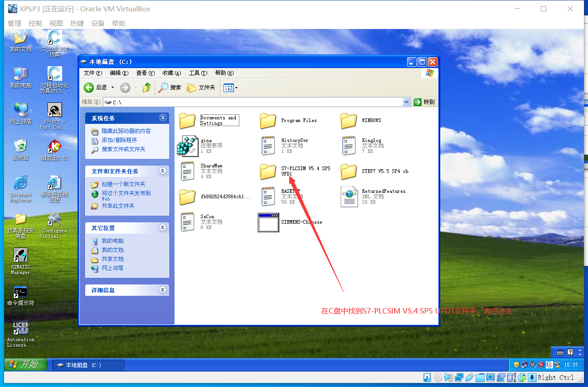Open the 帮助(H) menu in Explorer

[x=224, y=73]
